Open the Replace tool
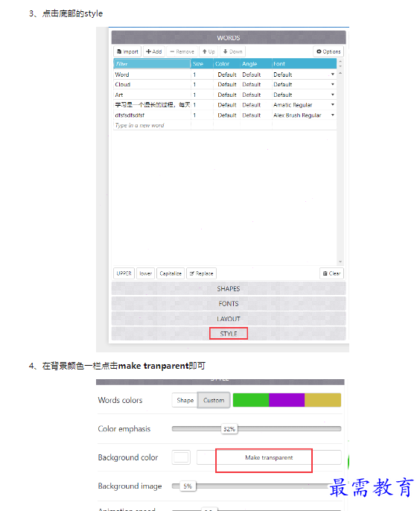Viewport: 420px width, 511px height. pos(201,273)
